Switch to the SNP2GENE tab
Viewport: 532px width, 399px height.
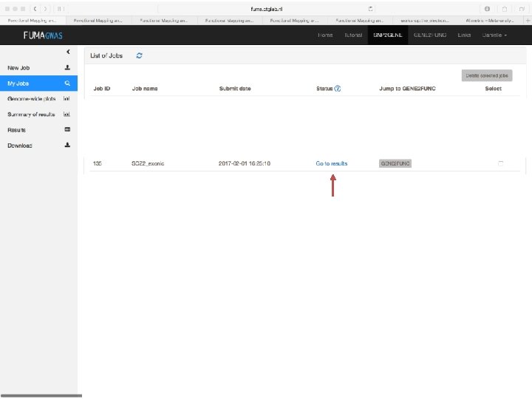click(x=388, y=35)
